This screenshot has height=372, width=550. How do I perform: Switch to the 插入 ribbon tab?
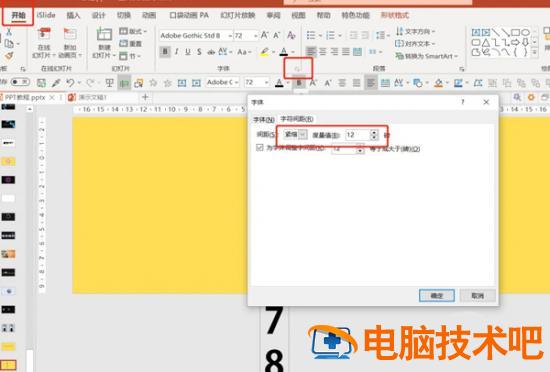pos(73,15)
